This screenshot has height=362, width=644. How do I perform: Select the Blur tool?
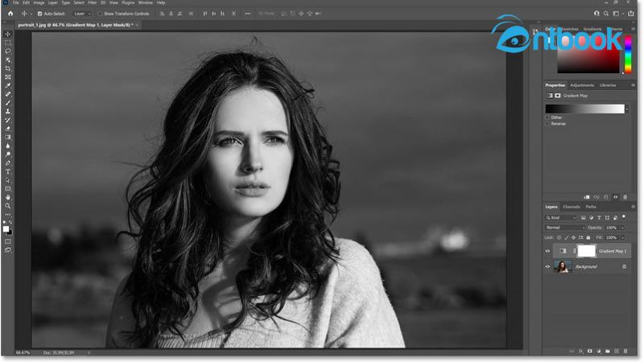click(x=8, y=146)
